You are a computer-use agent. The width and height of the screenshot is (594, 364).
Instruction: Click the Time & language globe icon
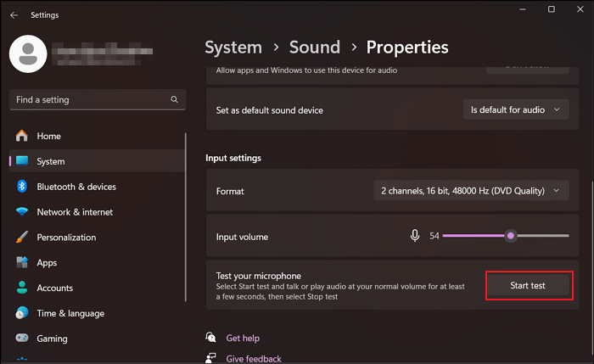[x=21, y=314]
